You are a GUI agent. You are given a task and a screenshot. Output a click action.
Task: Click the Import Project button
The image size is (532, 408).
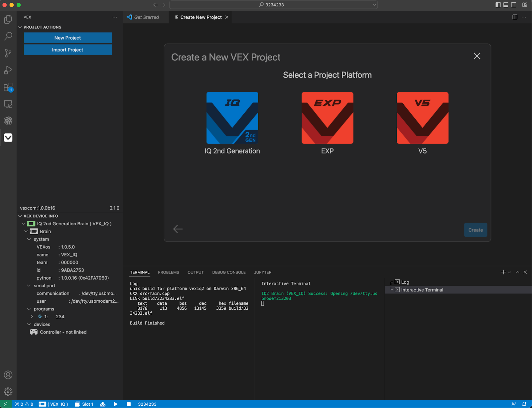tap(67, 50)
